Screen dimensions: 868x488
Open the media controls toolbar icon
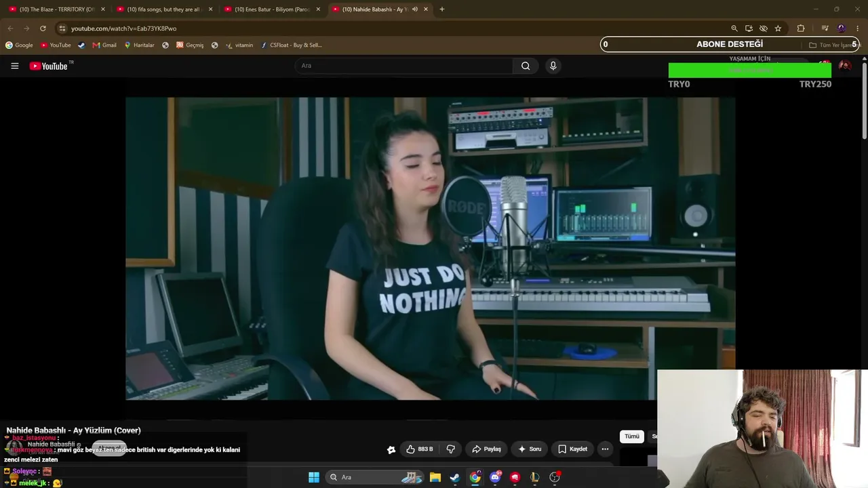825,28
